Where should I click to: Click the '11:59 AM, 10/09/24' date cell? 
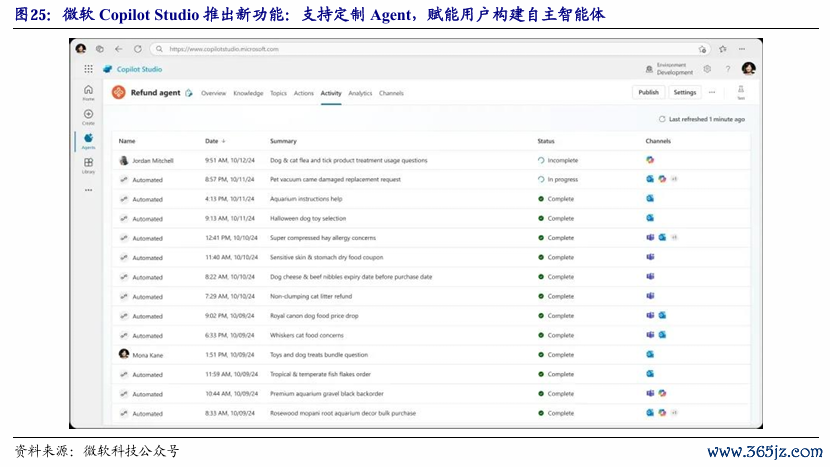pyautogui.click(x=231, y=374)
